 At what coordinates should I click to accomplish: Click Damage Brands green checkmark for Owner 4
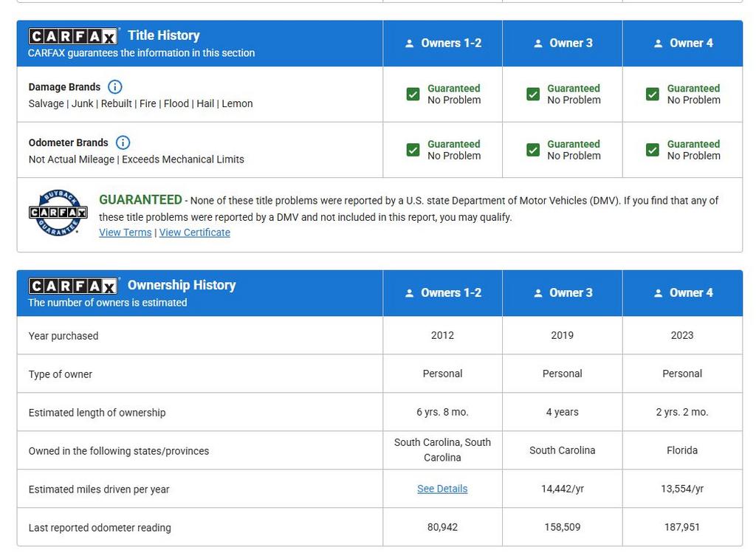coord(653,94)
